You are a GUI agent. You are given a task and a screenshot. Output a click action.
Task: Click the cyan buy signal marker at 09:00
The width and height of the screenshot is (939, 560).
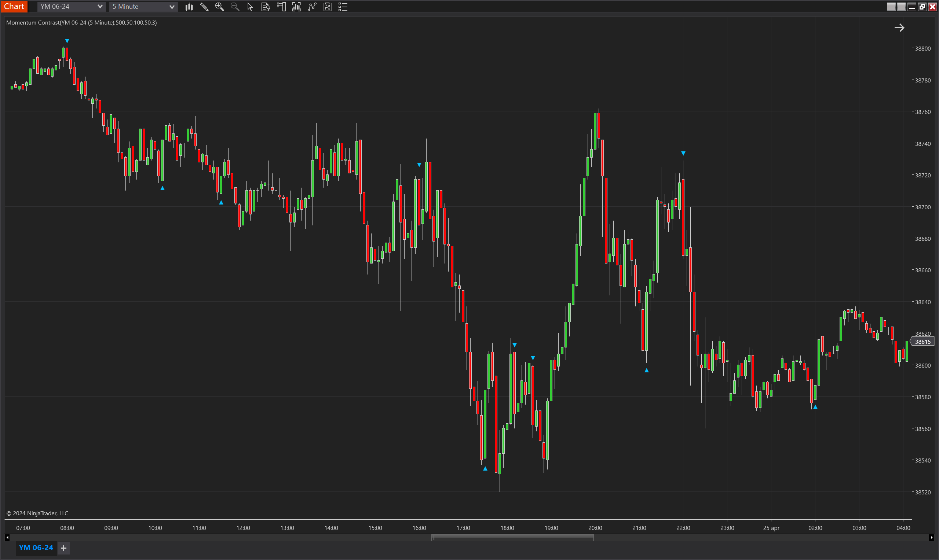tap(163, 188)
